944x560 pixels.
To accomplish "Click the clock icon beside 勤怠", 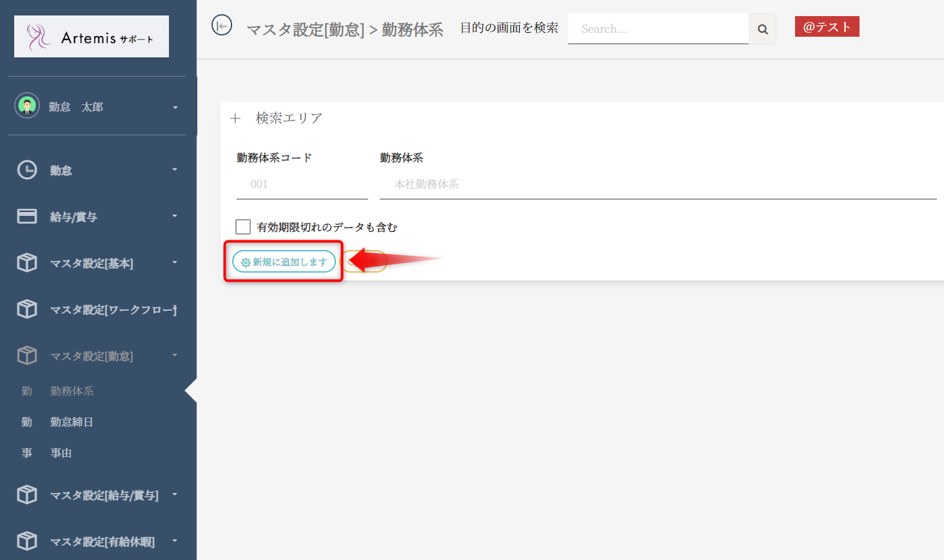I will (x=27, y=170).
